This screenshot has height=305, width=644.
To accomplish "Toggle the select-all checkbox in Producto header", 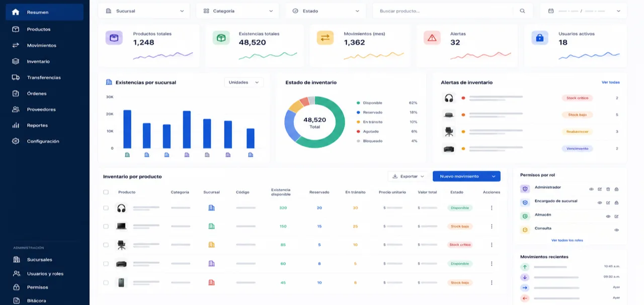I will pyautogui.click(x=106, y=192).
